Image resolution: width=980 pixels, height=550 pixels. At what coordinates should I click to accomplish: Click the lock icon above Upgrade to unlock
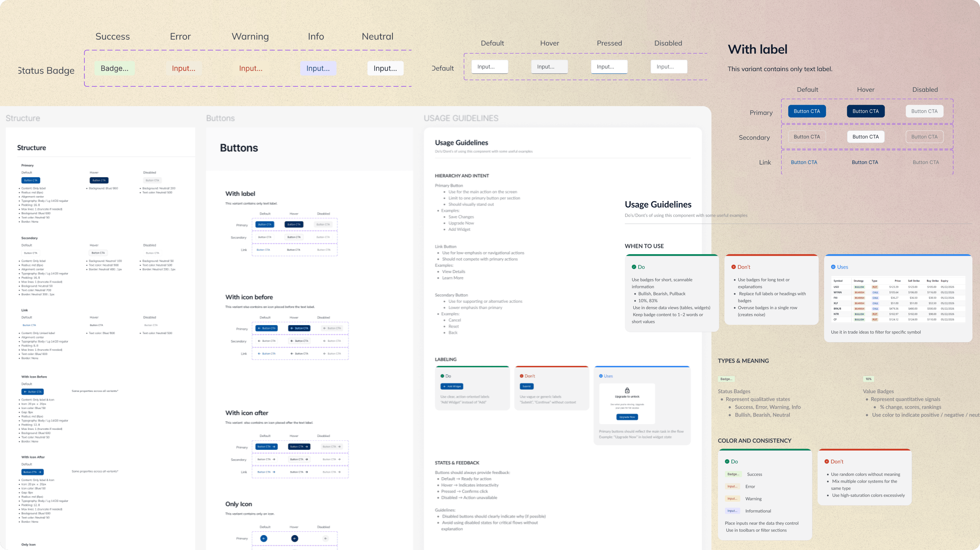[x=627, y=390]
